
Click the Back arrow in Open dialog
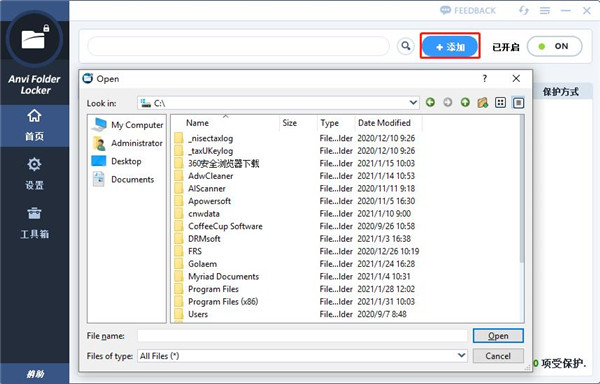pyautogui.click(x=430, y=103)
